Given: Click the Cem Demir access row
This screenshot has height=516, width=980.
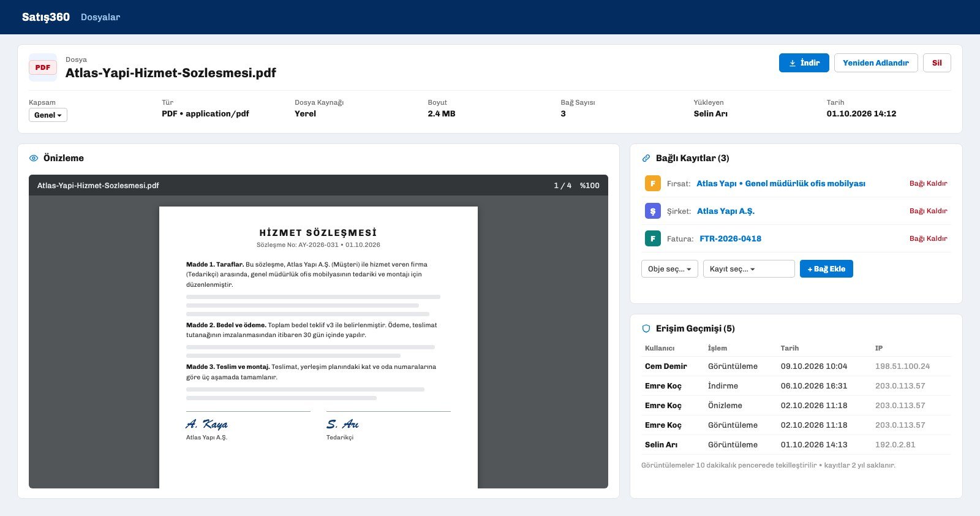Looking at the screenshot, I should [796, 366].
